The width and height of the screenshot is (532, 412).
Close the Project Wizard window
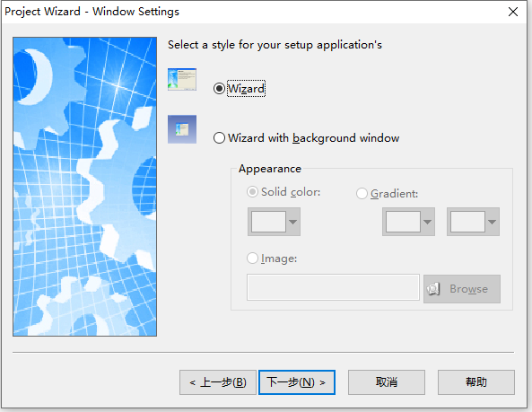513,12
